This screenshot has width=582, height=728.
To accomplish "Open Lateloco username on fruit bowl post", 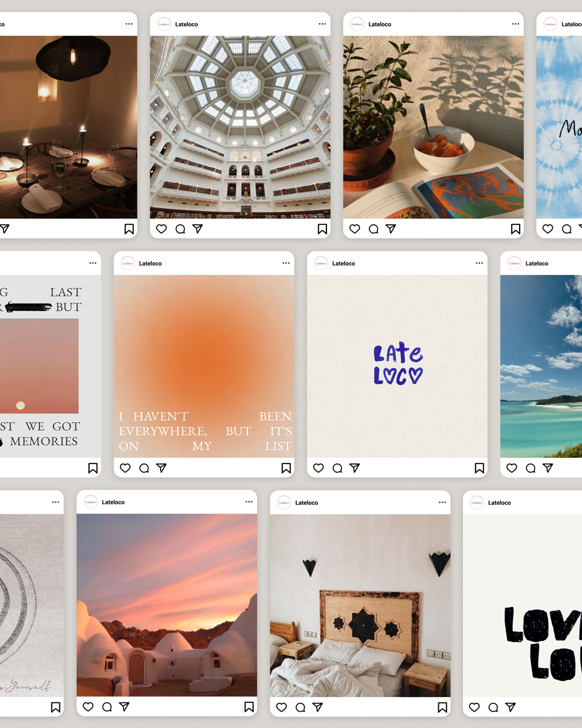I will pos(379,24).
